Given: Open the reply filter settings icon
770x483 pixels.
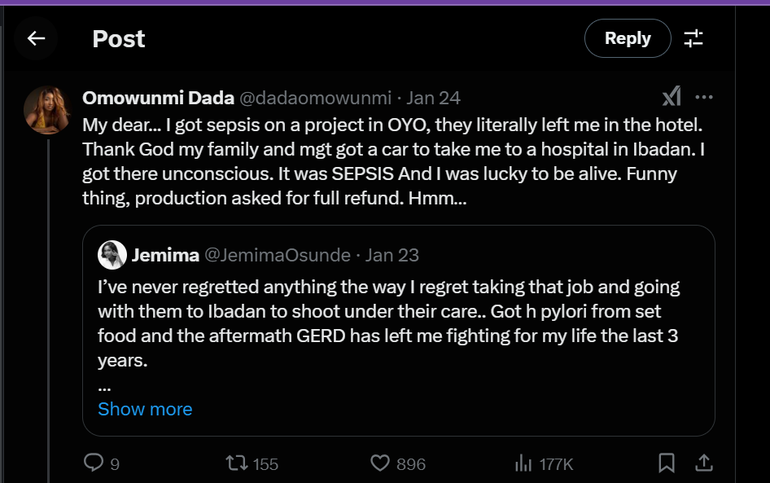Looking at the screenshot, I should point(693,39).
